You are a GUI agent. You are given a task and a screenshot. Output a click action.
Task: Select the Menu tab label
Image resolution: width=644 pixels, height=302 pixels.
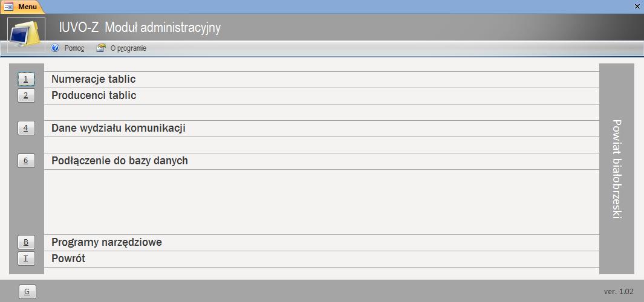(x=27, y=6)
